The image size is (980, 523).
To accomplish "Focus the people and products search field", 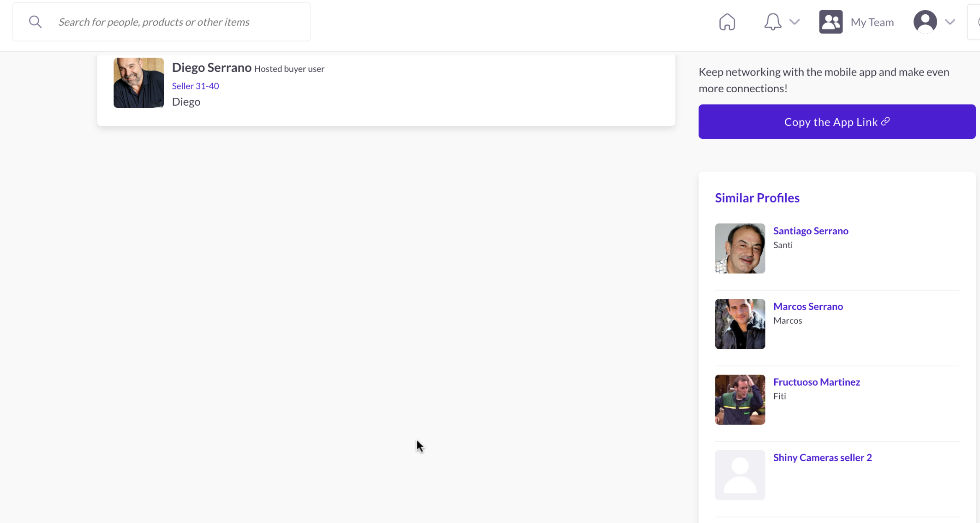I will [x=161, y=22].
